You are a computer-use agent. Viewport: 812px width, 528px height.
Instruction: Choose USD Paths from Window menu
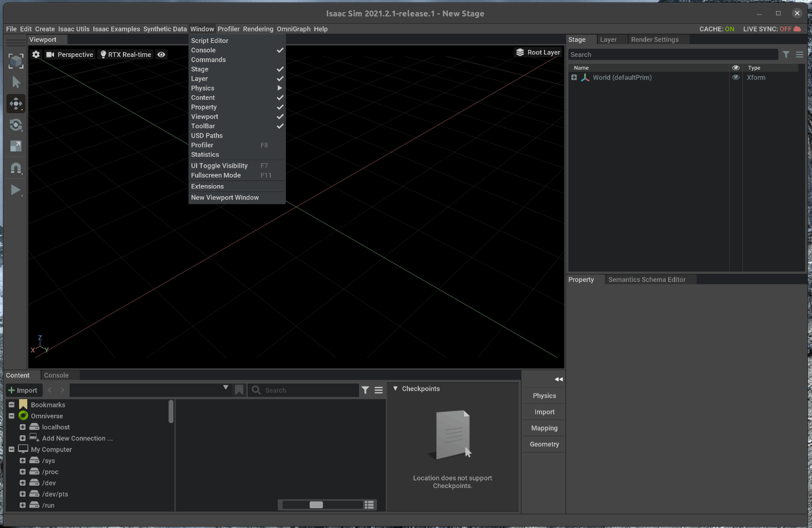[x=237, y=136]
